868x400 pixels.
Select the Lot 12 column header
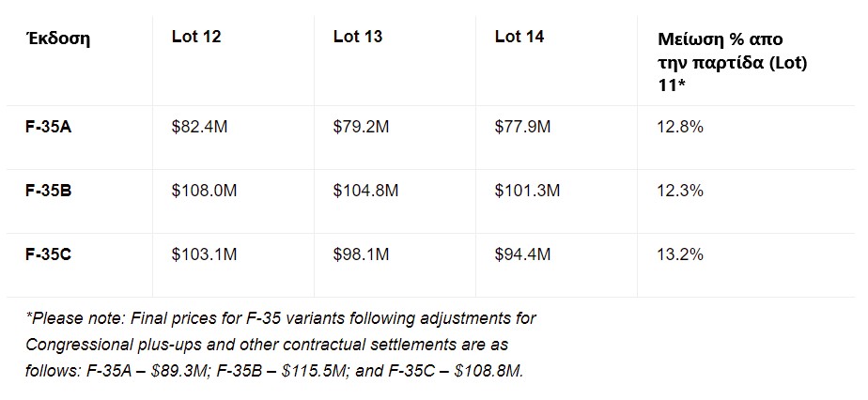point(196,38)
